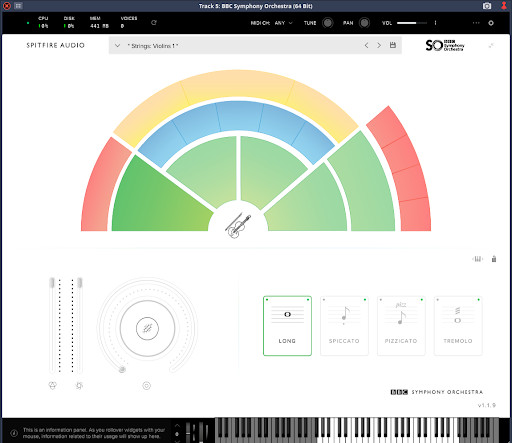
Task: Click the icon below the right vertical slider
Action: [79, 386]
